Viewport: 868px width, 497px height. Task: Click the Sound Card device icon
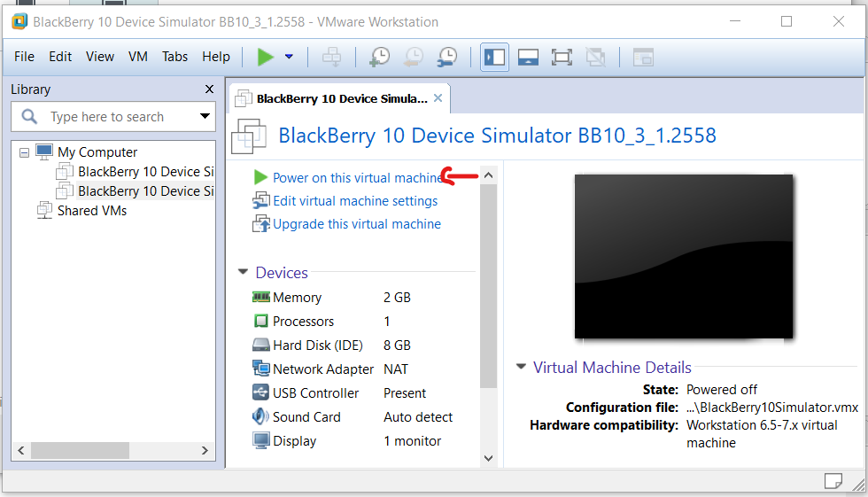pyautogui.click(x=260, y=416)
